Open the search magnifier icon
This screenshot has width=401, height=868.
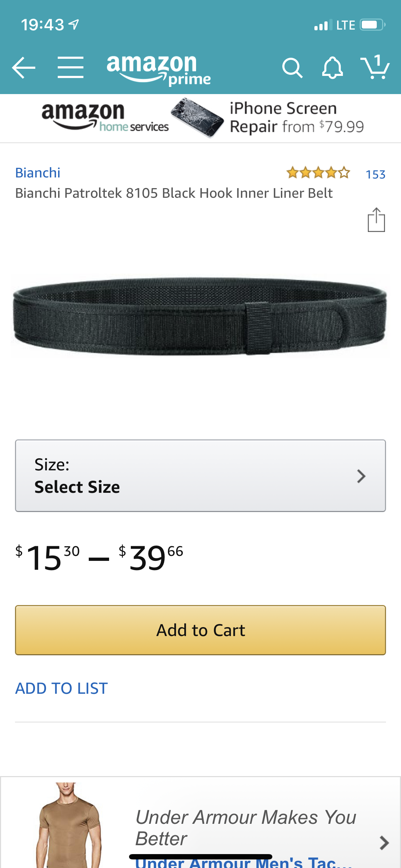[292, 68]
